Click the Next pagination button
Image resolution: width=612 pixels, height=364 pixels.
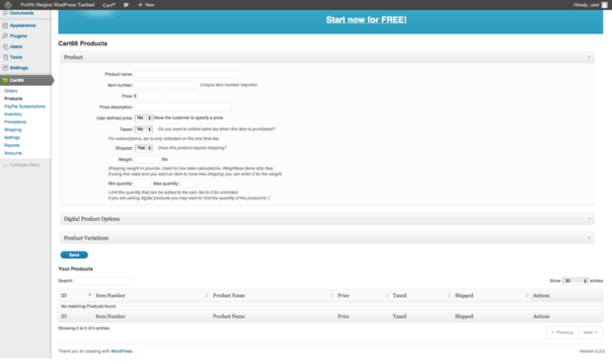click(x=590, y=332)
